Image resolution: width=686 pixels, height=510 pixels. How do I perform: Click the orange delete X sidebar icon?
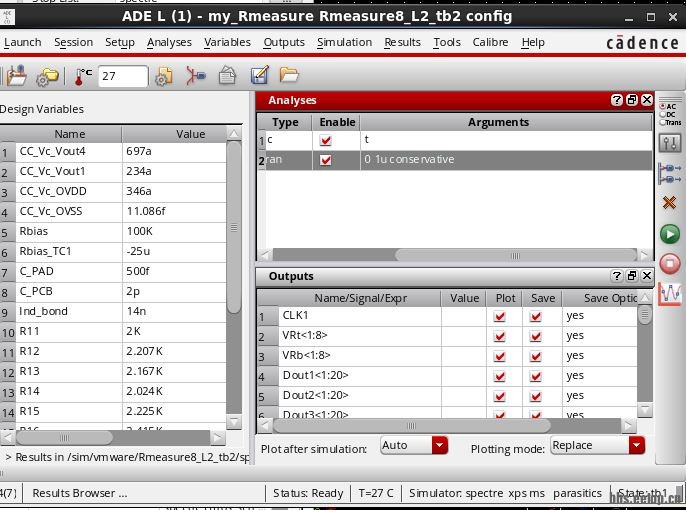[669, 203]
